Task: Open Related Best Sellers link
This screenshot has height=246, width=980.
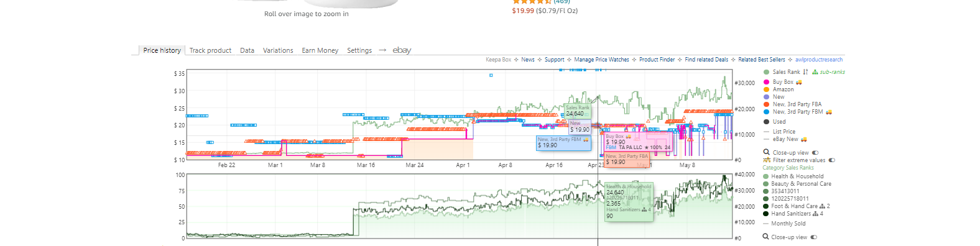Action: tap(762, 60)
